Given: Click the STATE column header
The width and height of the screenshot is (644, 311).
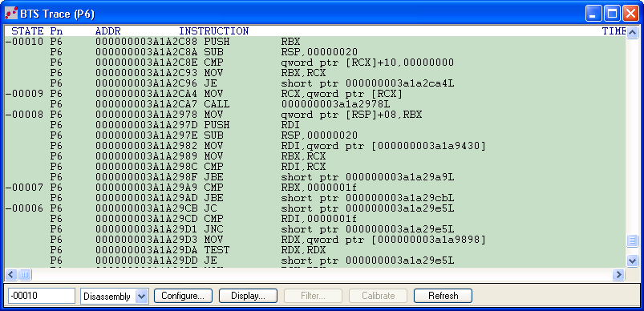Looking at the screenshot, I should point(27,31).
